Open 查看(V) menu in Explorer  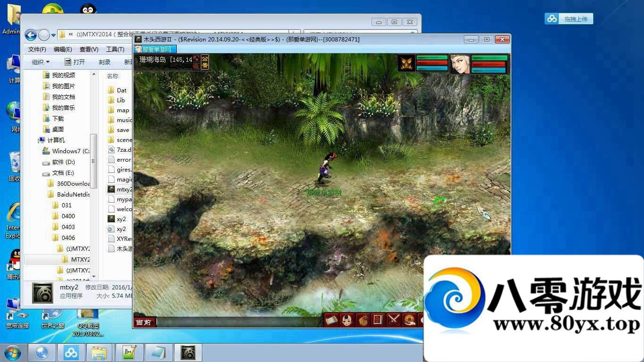point(89,49)
